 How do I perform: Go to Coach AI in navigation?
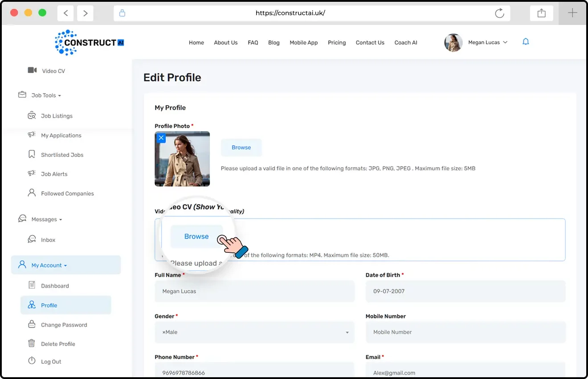click(x=406, y=43)
